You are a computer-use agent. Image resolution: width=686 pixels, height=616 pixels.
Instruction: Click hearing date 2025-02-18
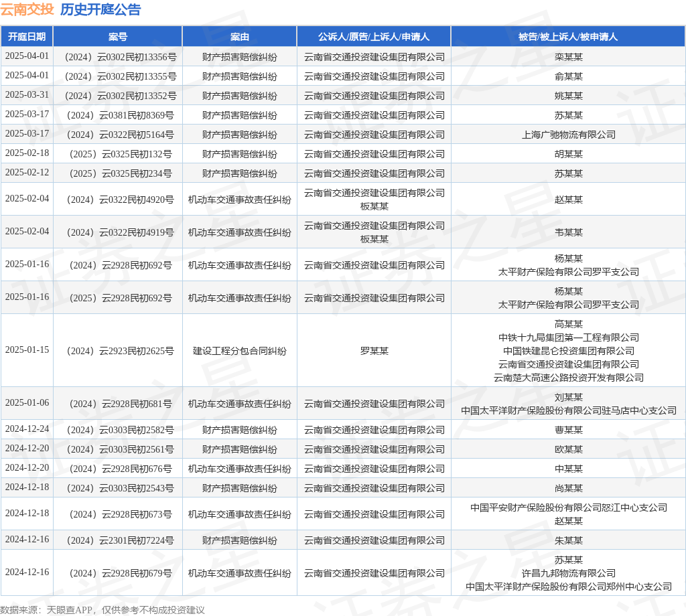27,153
